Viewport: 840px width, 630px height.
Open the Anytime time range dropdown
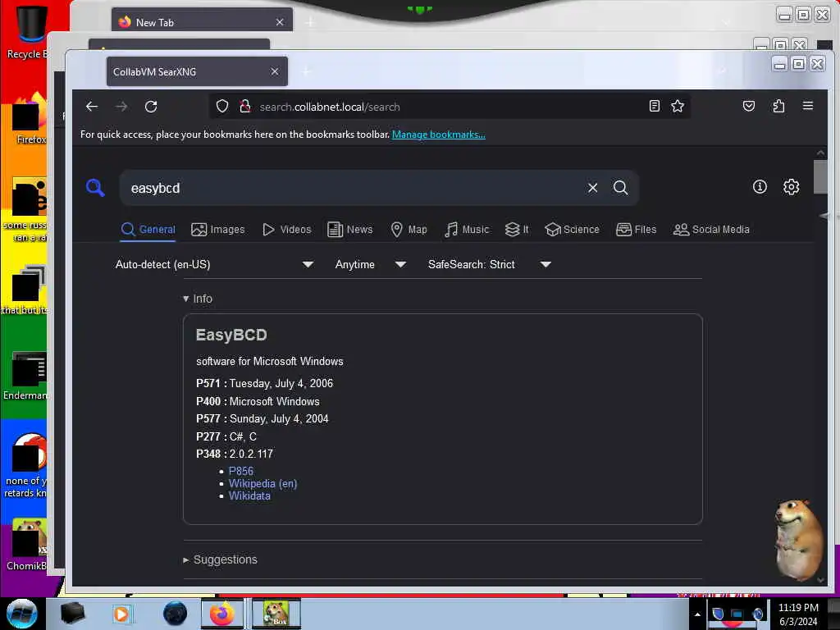pos(370,264)
